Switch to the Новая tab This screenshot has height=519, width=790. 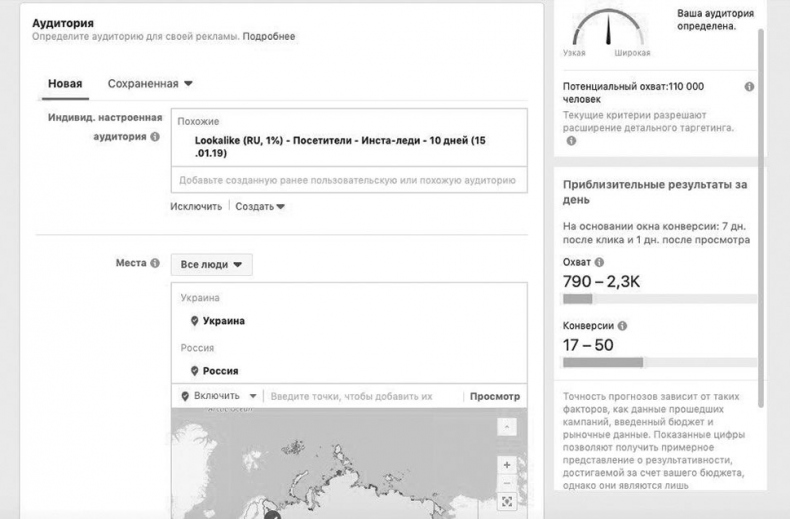tap(65, 84)
